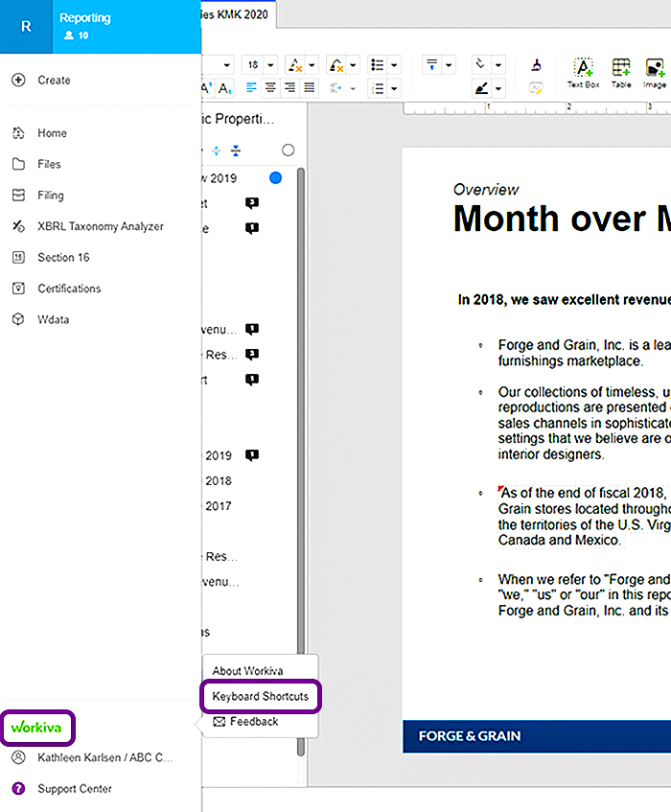Click the Workiva logo
671x812 pixels.
(36, 727)
